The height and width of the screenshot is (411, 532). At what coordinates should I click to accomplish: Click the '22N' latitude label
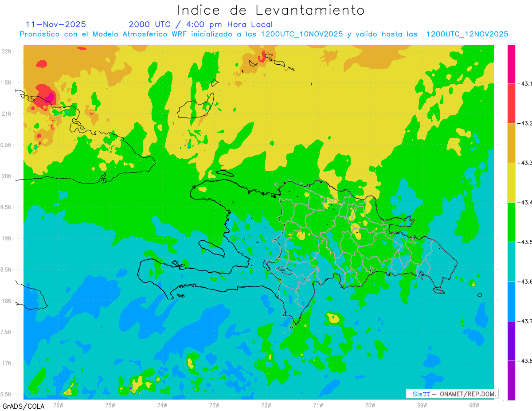coord(7,51)
